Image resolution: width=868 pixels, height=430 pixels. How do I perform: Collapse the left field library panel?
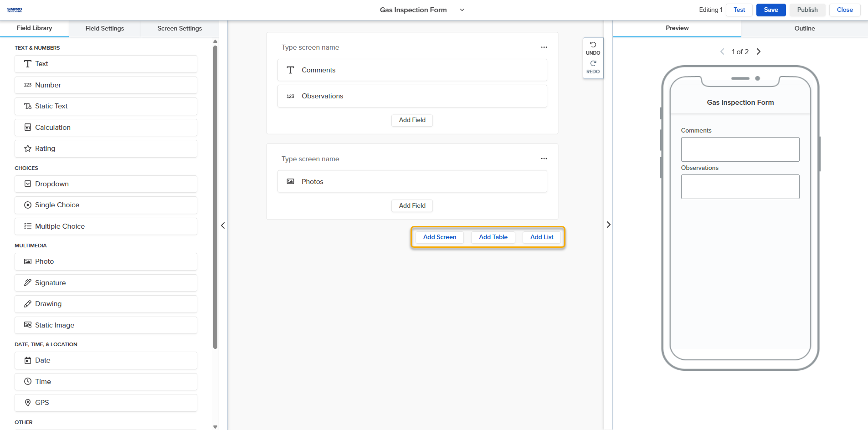(x=223, y=225)
